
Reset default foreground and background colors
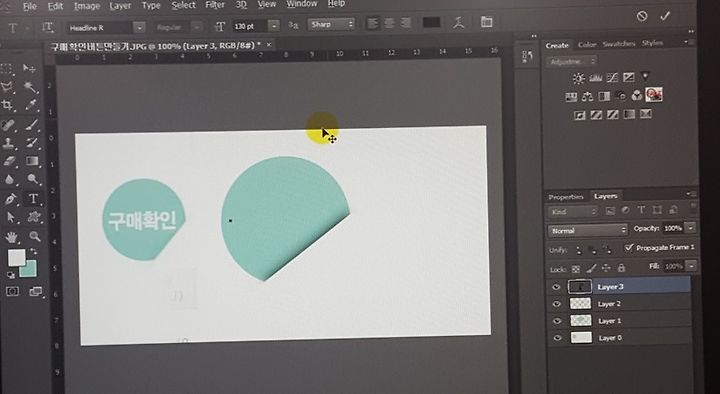point(11,276)
